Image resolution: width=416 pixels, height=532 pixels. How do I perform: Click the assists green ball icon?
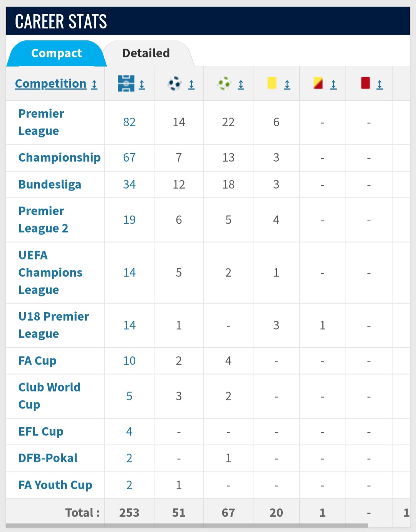224,84
